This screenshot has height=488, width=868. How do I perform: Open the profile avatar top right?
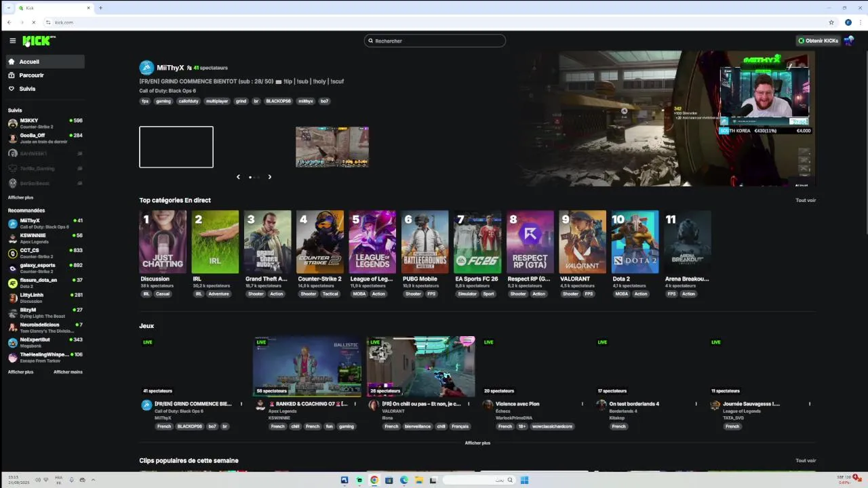tap(848, 41)
